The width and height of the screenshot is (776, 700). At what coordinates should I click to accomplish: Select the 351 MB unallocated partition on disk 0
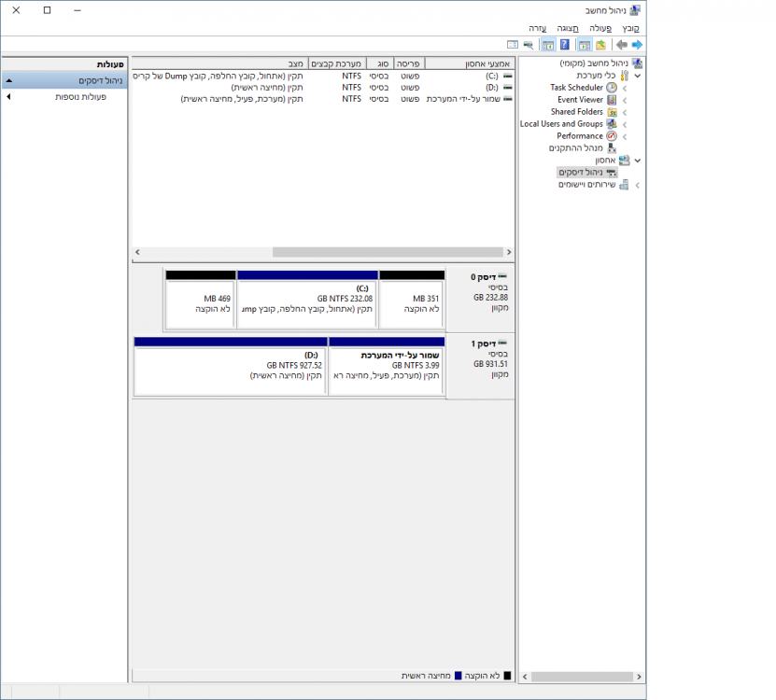411,300
